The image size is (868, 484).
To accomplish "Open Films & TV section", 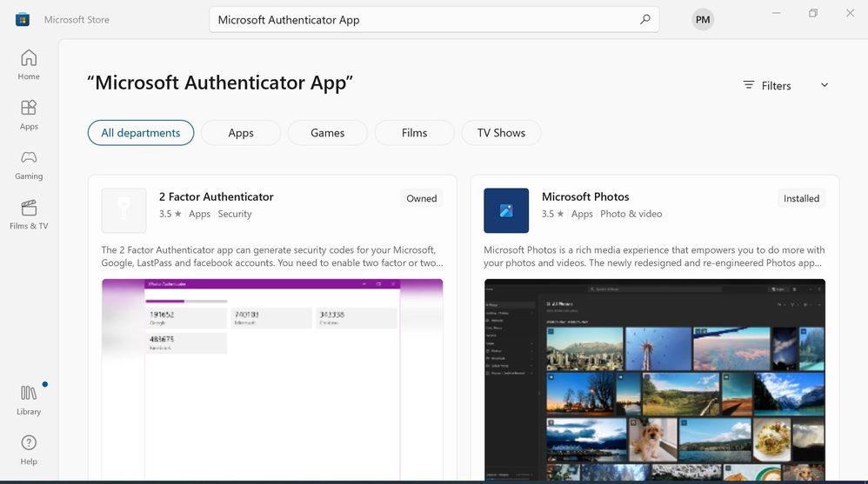I will tap(29, 215).
